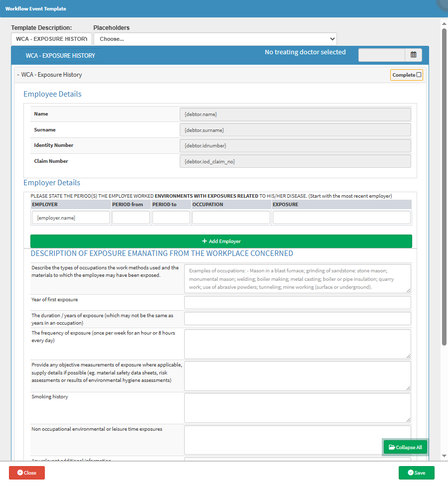The width and height of the screenshot is (448, 484).
Task: Click the PERIOD from input box
Action: coord(131,218)
